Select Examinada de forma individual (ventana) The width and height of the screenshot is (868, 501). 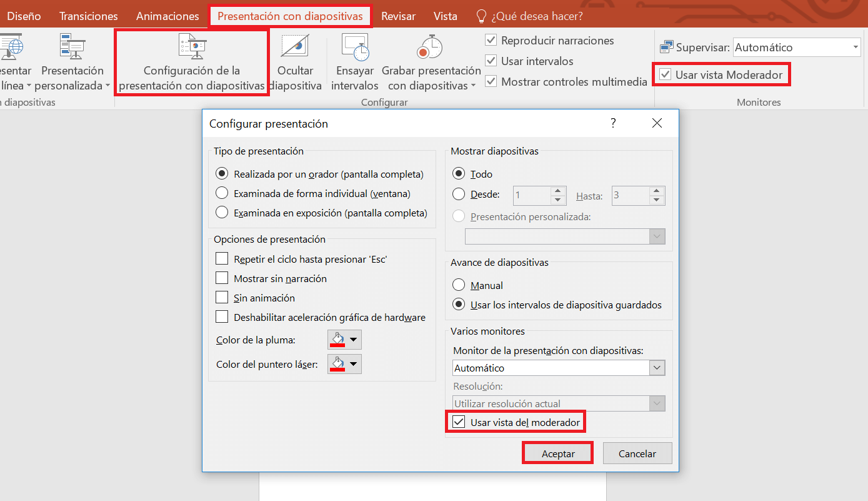[x=221, y=193]
